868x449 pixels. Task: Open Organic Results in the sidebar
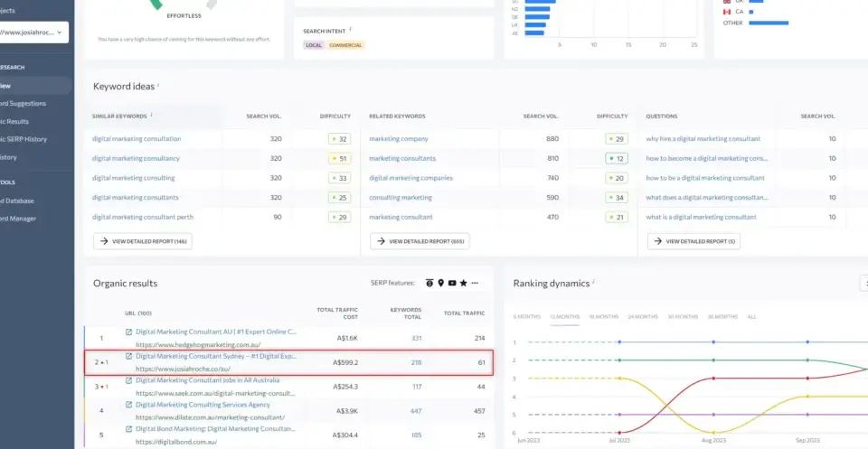14,121
